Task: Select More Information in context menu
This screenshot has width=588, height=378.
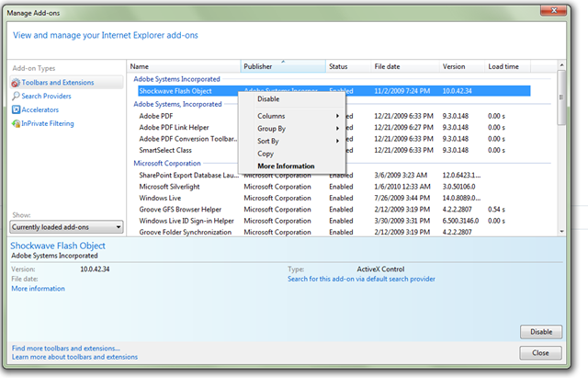Action: [x=286, y=166]
